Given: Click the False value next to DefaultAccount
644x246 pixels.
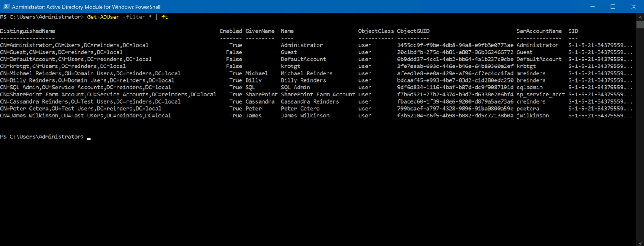Looking at the screenshot, I should tap(234, 59).
